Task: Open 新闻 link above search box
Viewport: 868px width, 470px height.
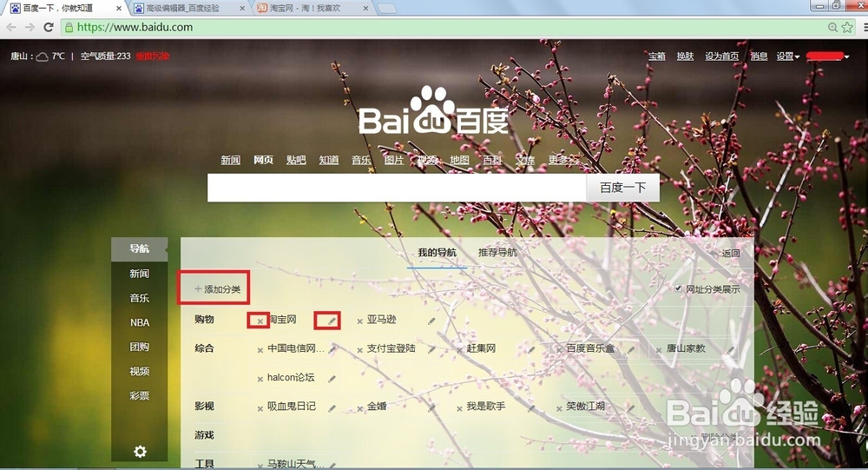Action: (x=230, y=160)
